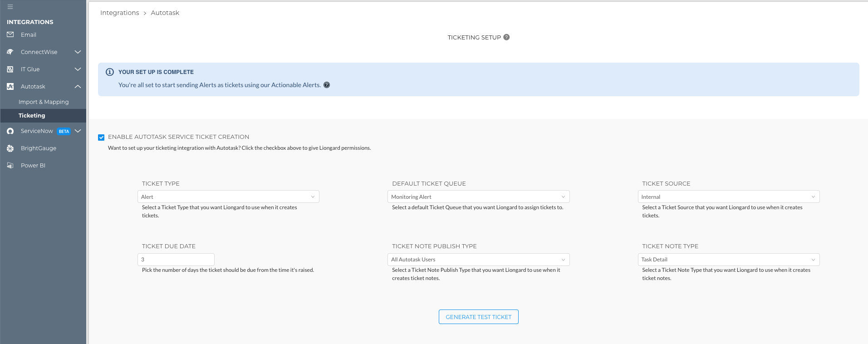Click the ConnectWise logo icon

[10, 52]
